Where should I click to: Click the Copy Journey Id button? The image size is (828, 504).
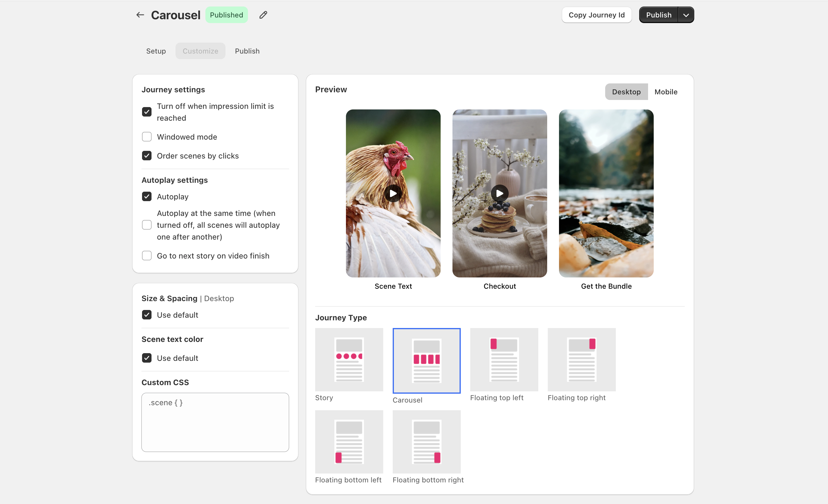click(x=596, y=15)
